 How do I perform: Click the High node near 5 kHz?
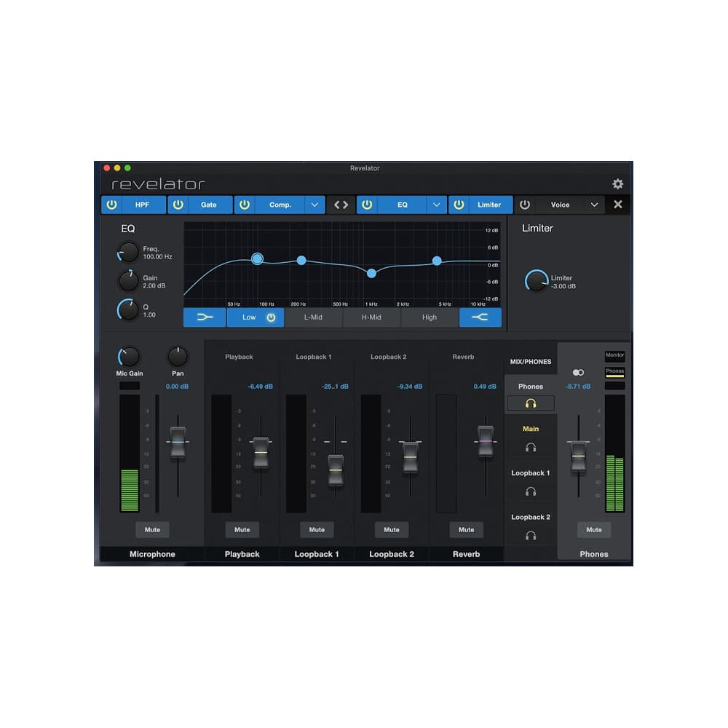[437, 261]
